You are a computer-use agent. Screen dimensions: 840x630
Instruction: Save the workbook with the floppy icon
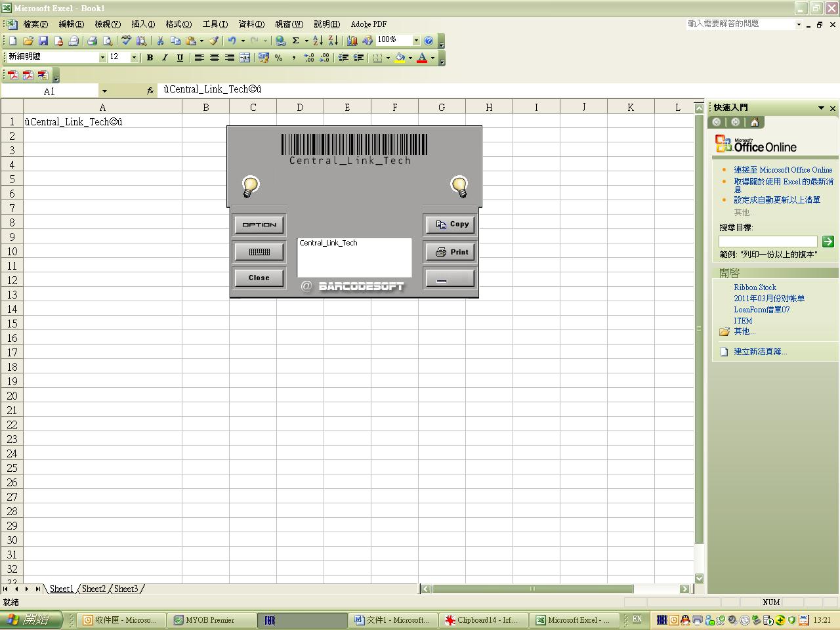click(x=43, y=41)
